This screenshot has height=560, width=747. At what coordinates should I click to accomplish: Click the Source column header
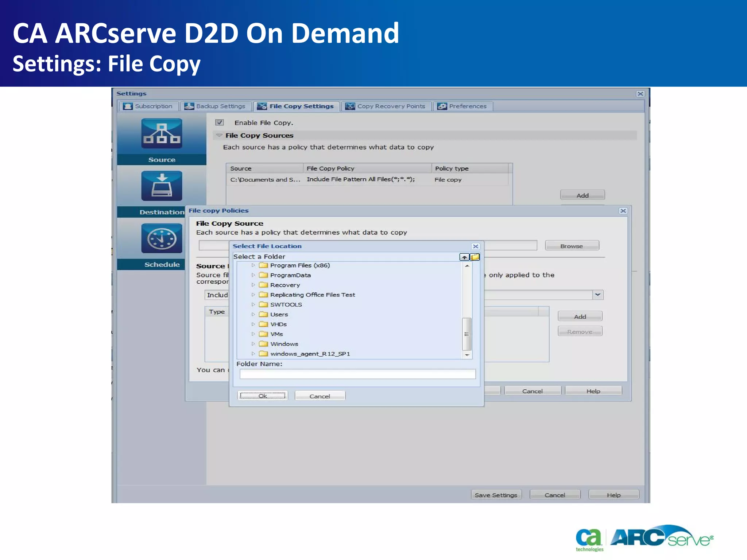pyautogui.click(x=265, y=168)
